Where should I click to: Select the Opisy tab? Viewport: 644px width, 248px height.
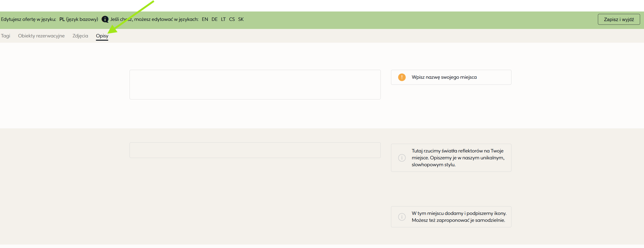102,36
